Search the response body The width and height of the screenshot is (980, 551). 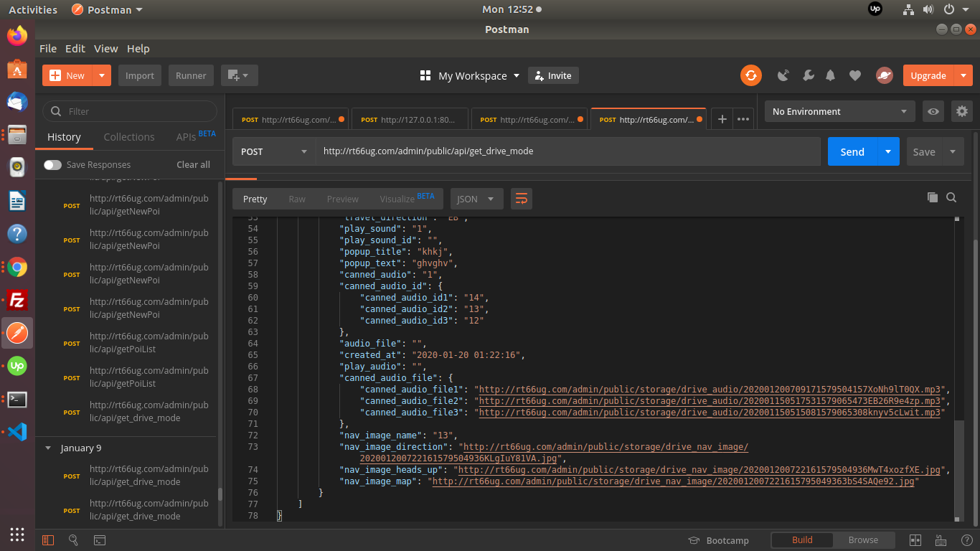pos(951,198)
